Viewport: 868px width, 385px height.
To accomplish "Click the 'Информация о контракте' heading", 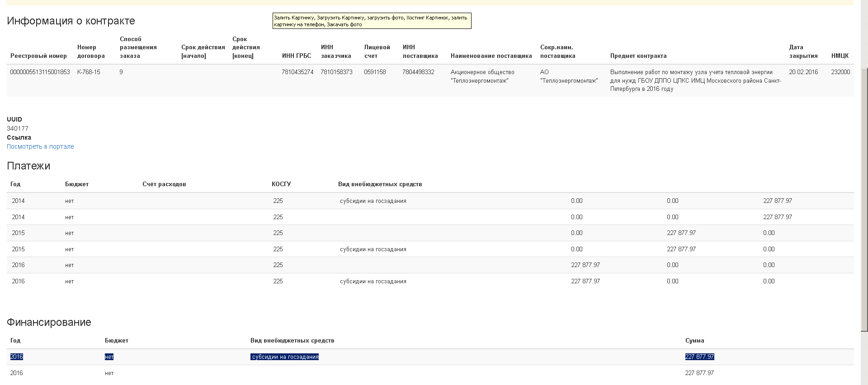I will [71, 21].
